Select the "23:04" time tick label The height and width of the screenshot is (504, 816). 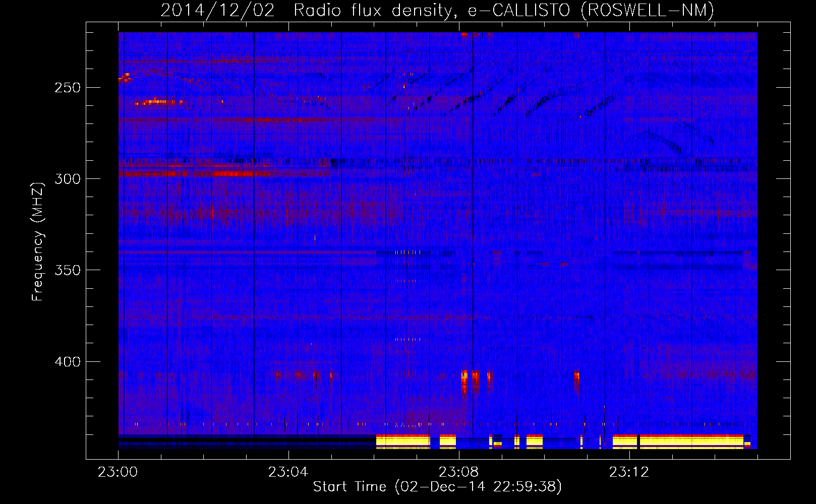pos(288,472)
